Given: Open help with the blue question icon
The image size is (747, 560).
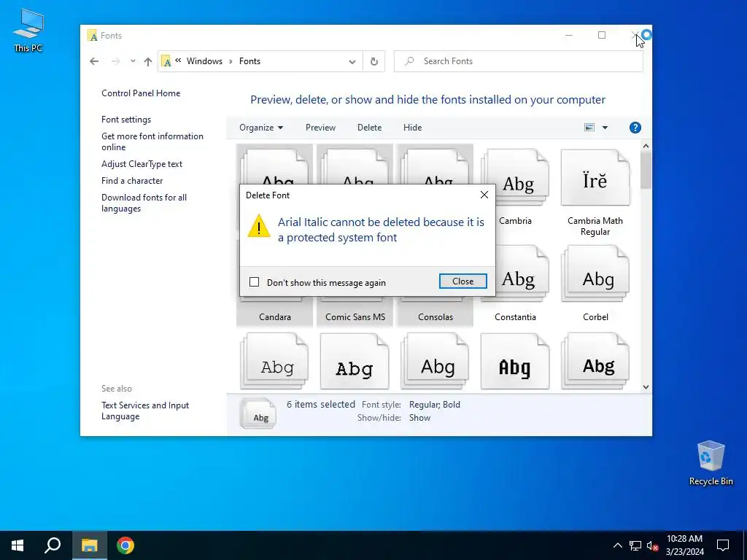Looking at the screenshot, I should coord(635,128).
